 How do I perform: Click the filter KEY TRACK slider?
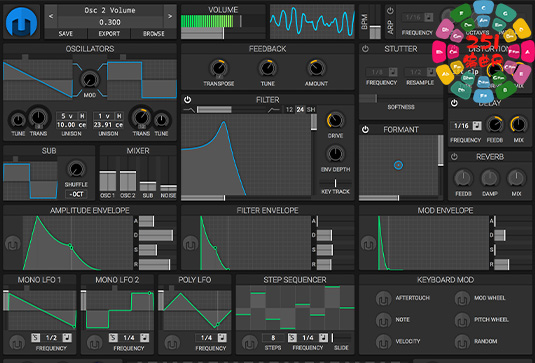(x=335, y=183)
